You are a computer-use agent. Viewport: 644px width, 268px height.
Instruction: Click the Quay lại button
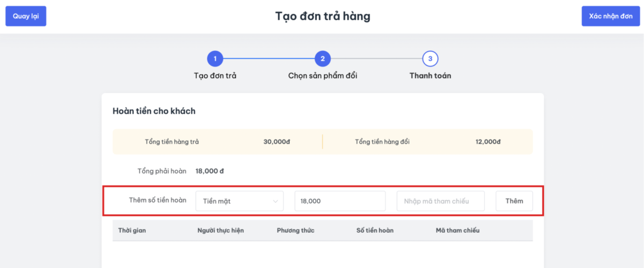click(26, 16)
